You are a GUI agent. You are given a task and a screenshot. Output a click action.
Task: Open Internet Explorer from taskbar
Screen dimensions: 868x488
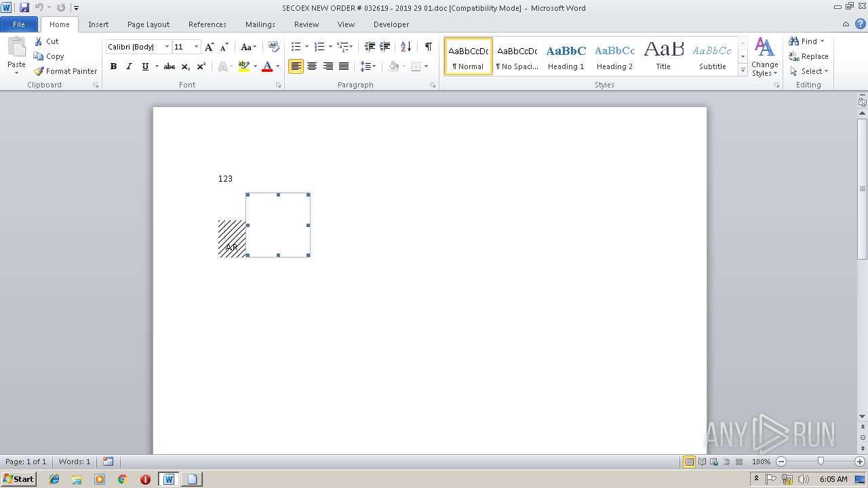coord(54,479)
